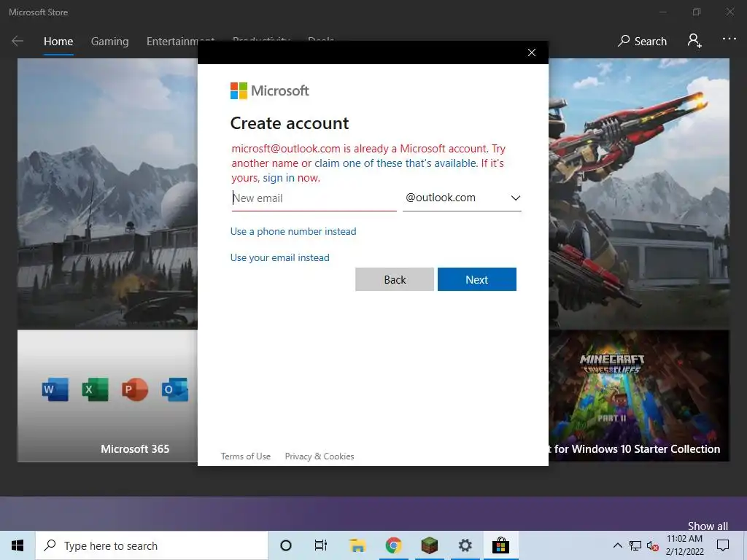Open Google Chrome from taskbar
The width and height of the screenshot is (747, 560).
[x=393, y=545]
